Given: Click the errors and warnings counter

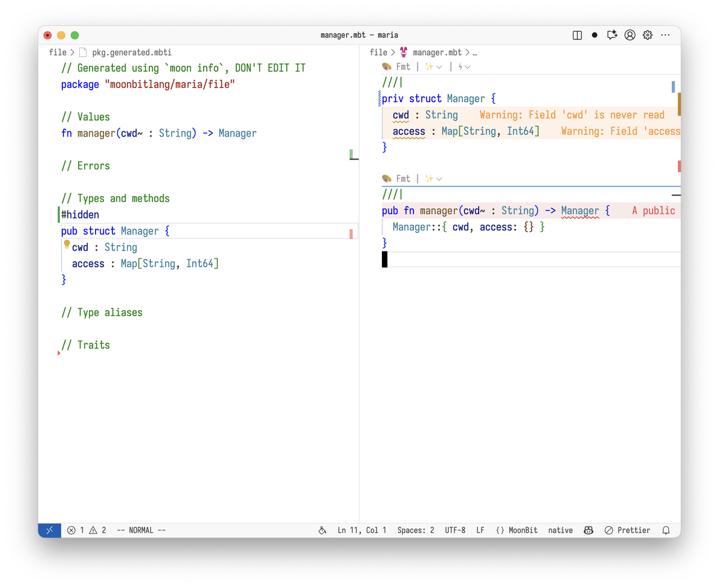Looking at the screenshot, I should click(87, 530).
